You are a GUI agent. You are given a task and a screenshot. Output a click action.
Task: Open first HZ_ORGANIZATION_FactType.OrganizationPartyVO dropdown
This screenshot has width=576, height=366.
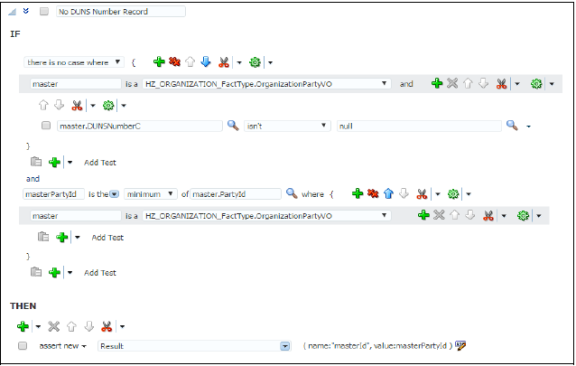(x=266, y=84)
